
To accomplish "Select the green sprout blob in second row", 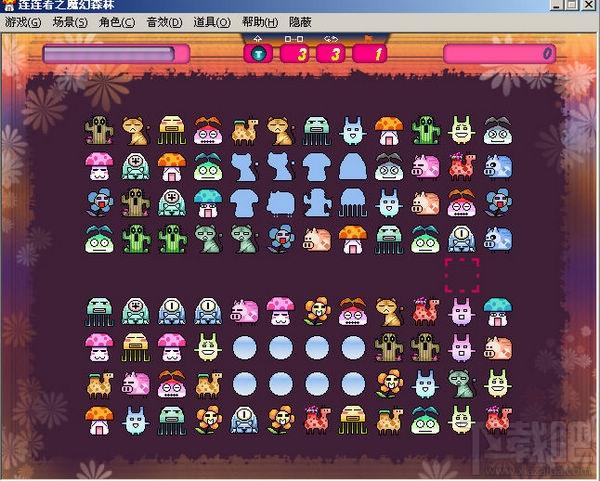I will 208,167.
